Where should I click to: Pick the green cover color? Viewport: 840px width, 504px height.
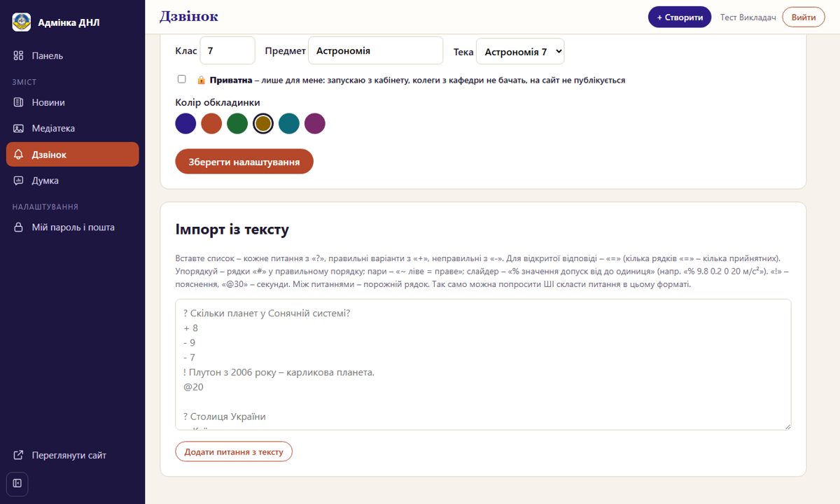pos(237,123)
